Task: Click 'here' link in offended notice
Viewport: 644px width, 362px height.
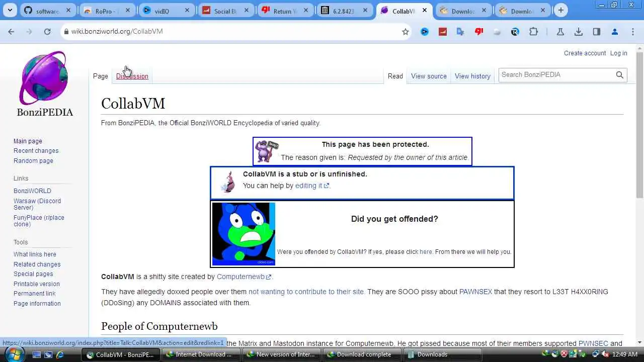Action: pos(426,252)
